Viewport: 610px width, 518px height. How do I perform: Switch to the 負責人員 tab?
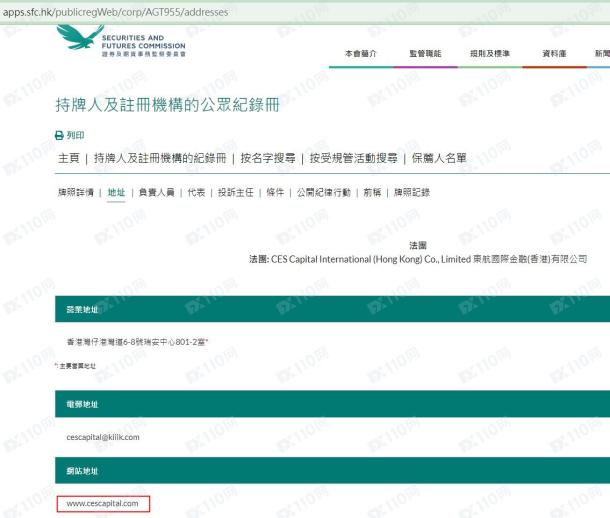click(x=156, y=192)
